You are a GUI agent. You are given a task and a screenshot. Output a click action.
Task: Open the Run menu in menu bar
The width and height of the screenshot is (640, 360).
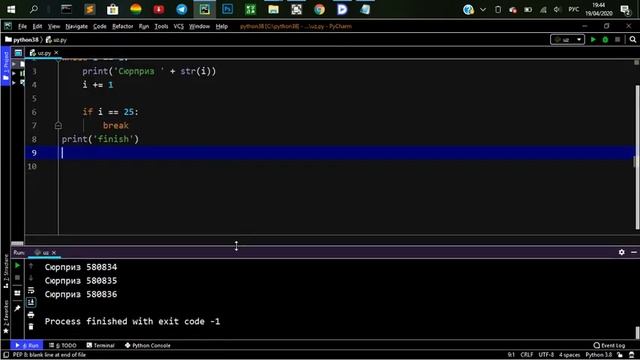coord(144,26)
